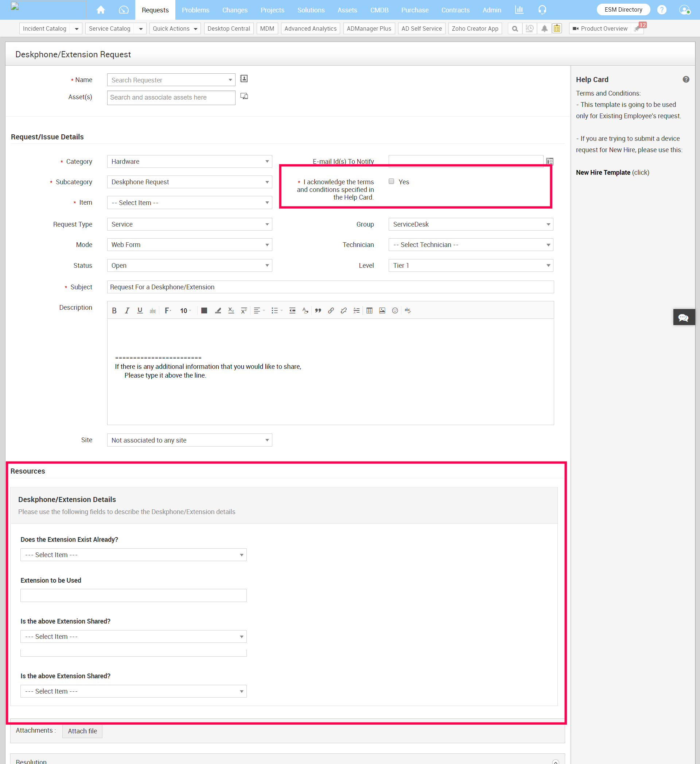The image size is (700, 764).
Task: Switch to the Problems tab
Action: [195, 10]
